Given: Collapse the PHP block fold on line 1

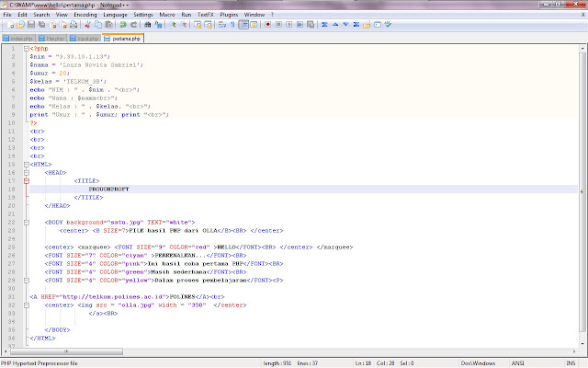Looking at the screenshot, I should 28,48.
